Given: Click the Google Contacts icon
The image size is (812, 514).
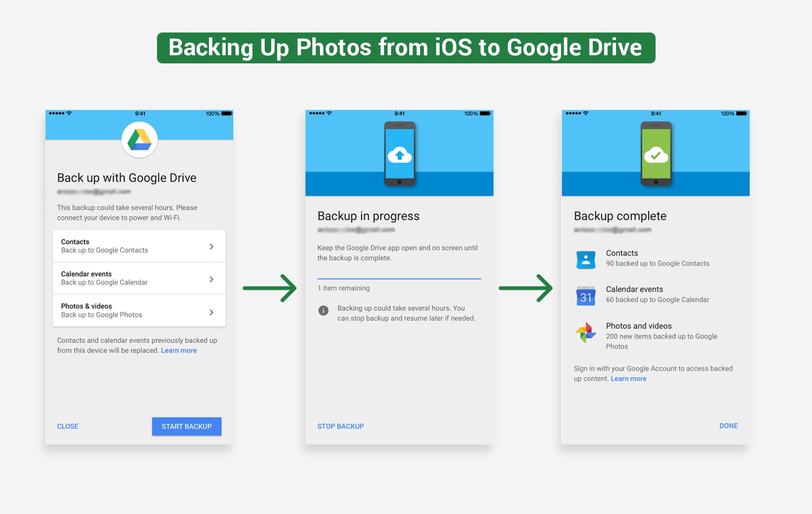Looking at the screenshot, I should pos(586,260).
